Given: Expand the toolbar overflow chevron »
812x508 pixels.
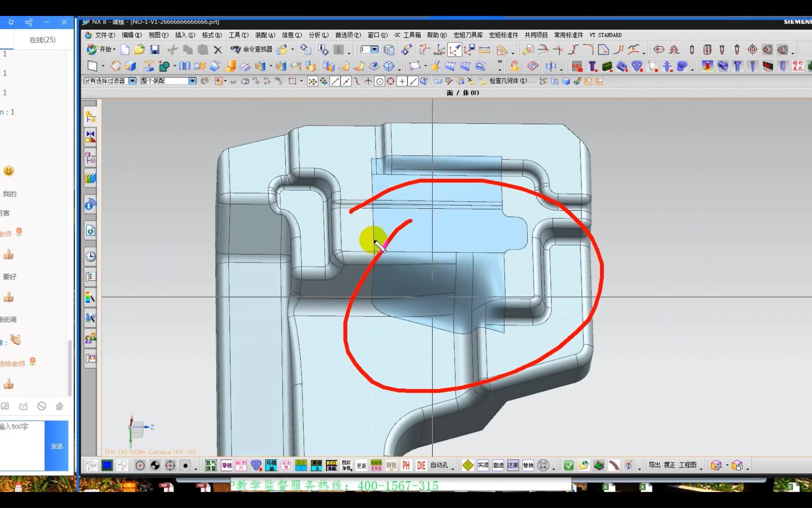Looking at the screenshot, I should point(500,62).
